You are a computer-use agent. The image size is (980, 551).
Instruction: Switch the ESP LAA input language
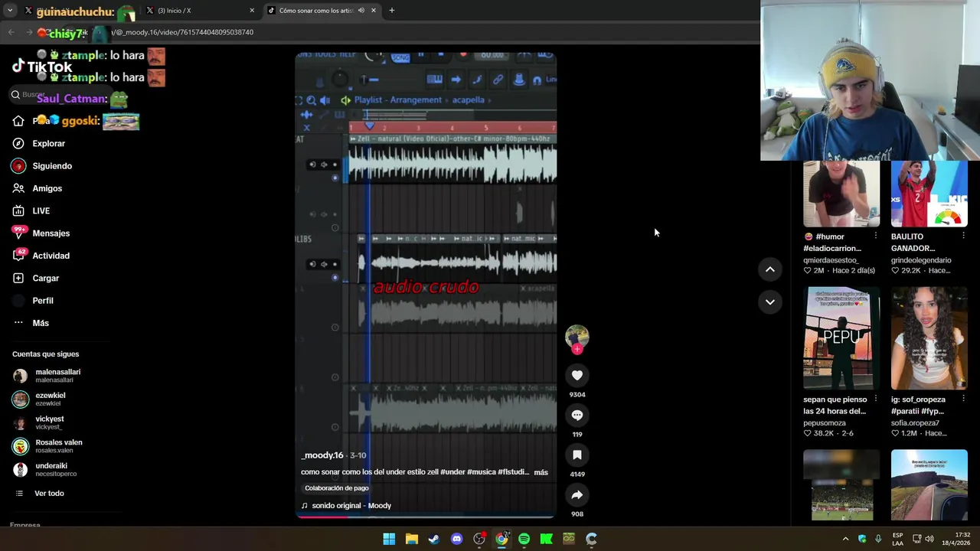pos(897,540)
